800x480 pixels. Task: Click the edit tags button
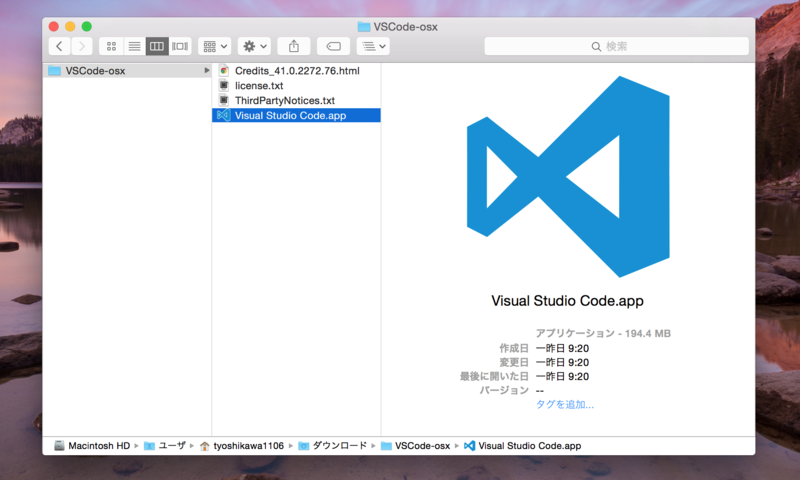click(x=333, y=46)
